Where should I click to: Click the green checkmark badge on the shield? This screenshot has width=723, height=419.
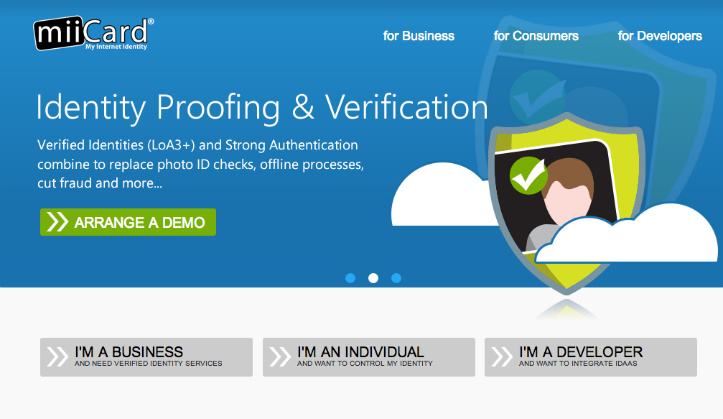point(525,177)
